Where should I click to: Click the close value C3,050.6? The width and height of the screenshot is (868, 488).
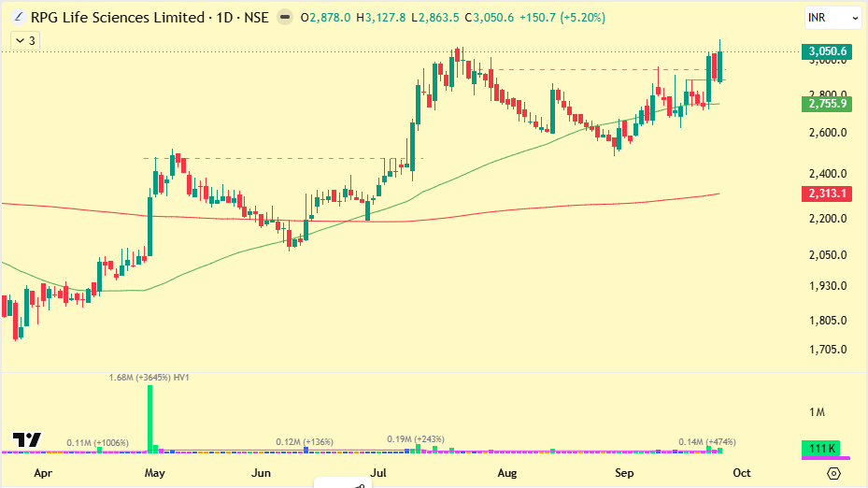pyautogui.click(x=489, y=18)
